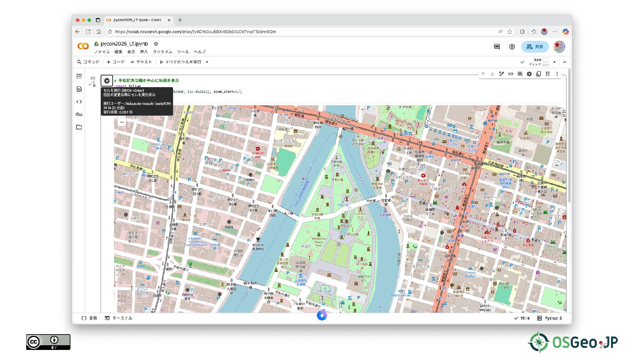Image resolution: width=644 pixels, height=362 pixels.
Task: Open the 挿入 menu
Action: 144,52
